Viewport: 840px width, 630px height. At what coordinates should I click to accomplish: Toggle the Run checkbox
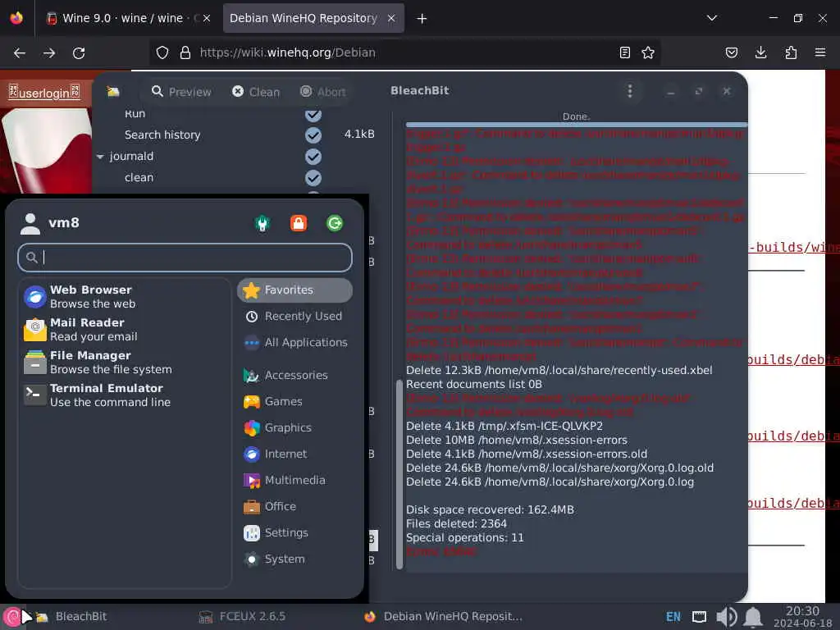(313, 115)
